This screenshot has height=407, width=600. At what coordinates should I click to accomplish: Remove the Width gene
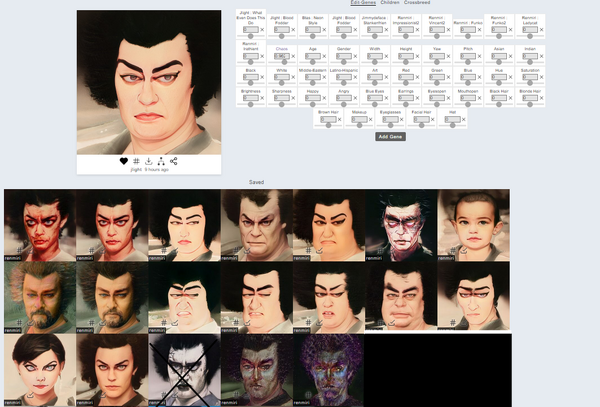click(386, 56)
